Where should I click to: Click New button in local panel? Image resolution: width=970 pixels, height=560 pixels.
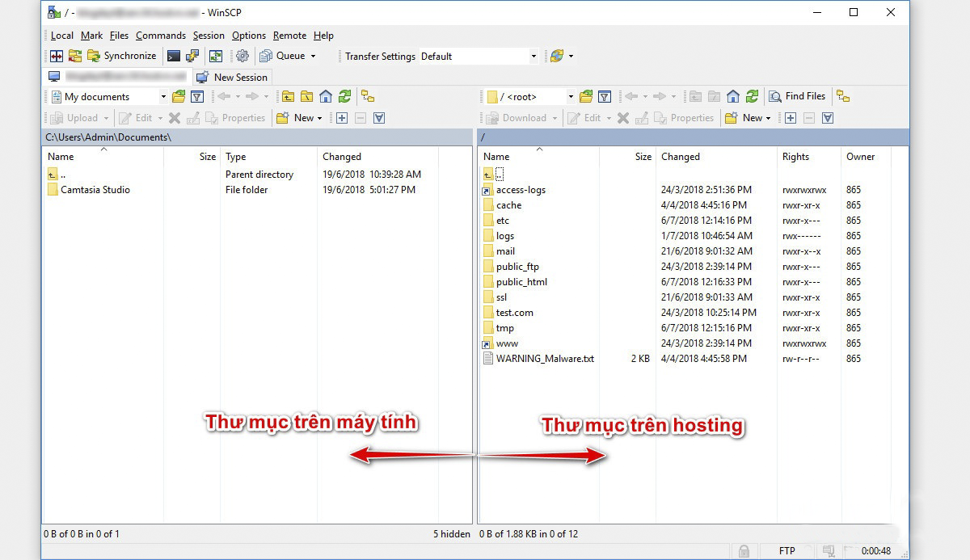coord(295,118)
